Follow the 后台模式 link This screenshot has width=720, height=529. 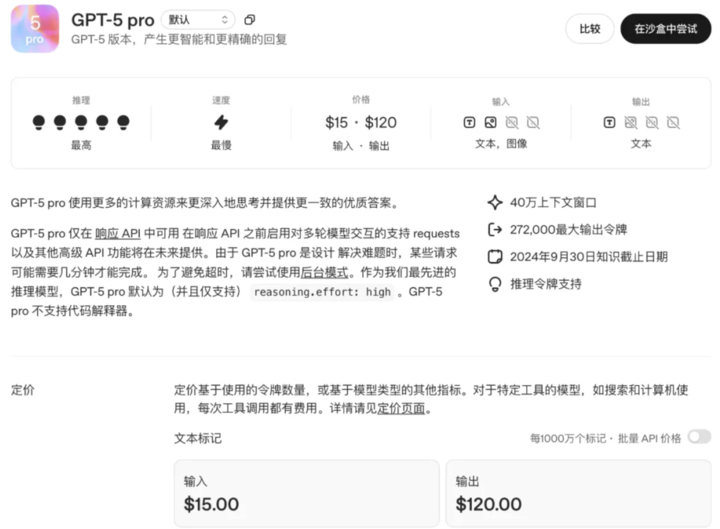click(x=322, y=271)
